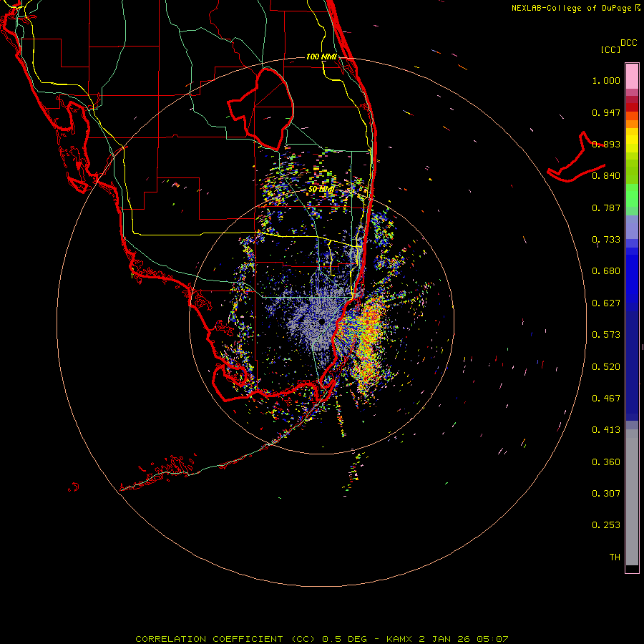Click the TH threshold label
Viewport: 644px width, 644px height.
(x=615, y=557)
